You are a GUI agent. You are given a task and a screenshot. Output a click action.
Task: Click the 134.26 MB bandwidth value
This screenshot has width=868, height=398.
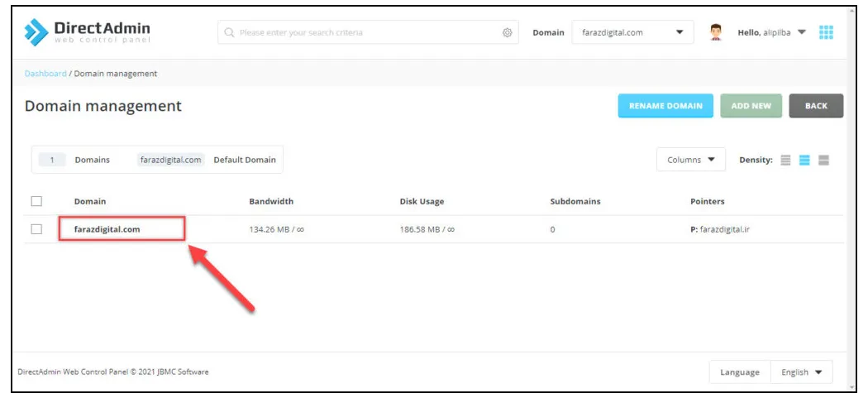point(276,229)
